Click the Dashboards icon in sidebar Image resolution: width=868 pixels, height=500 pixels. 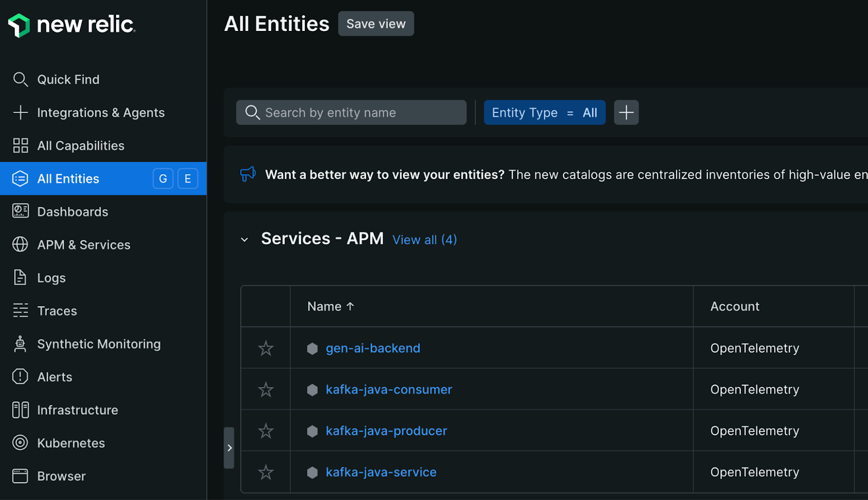[x=20, y=211]
